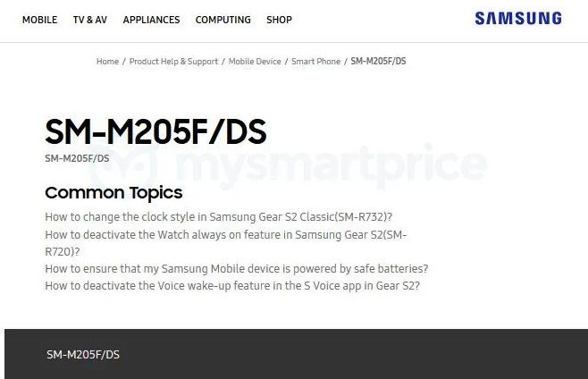Go to Home breadcrumb link
The image size is (588, 379).
tap(107, 61)
